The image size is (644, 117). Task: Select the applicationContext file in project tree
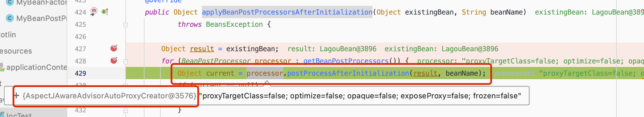click(x=37, y=67)
